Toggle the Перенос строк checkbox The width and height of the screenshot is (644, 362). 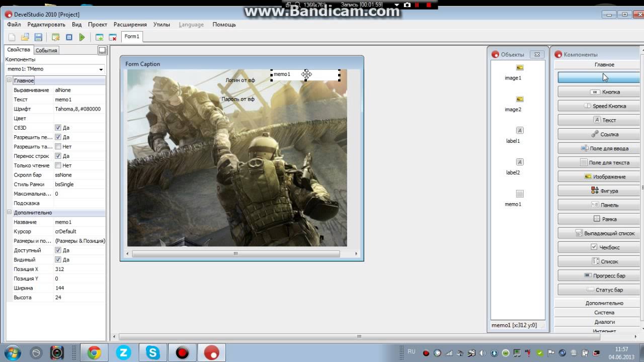tap(58, 156)
